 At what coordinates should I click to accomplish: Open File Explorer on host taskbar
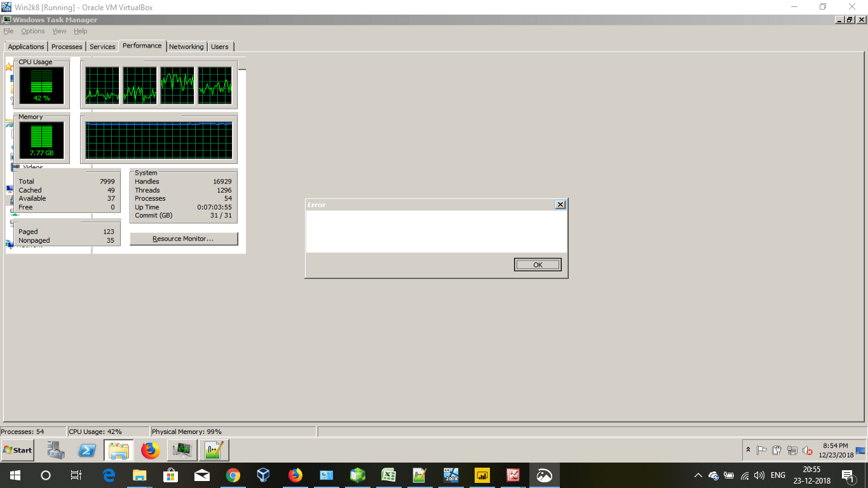coord(139,475)
